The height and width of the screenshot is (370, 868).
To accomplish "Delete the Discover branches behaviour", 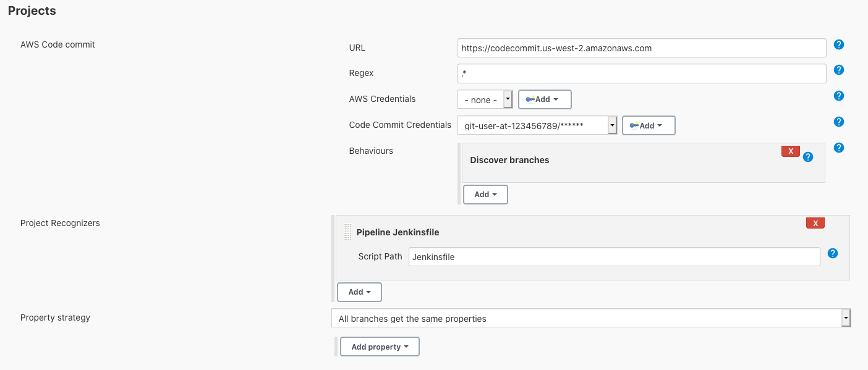I will point(790,151).
